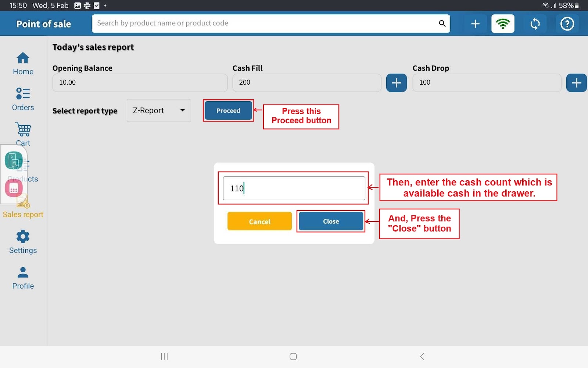Open the user Profile page
Viewport: 588px width, 368px height.
(23, 278)
